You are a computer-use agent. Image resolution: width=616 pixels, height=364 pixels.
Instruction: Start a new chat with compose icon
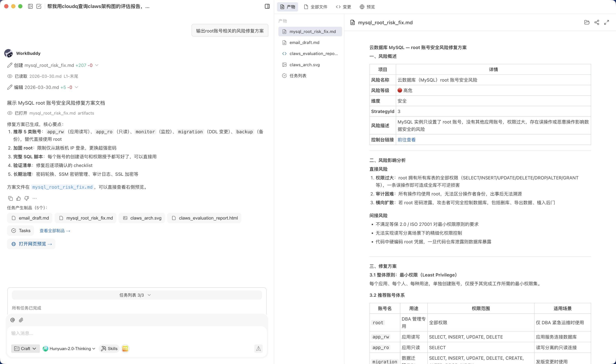coord(39,6)
